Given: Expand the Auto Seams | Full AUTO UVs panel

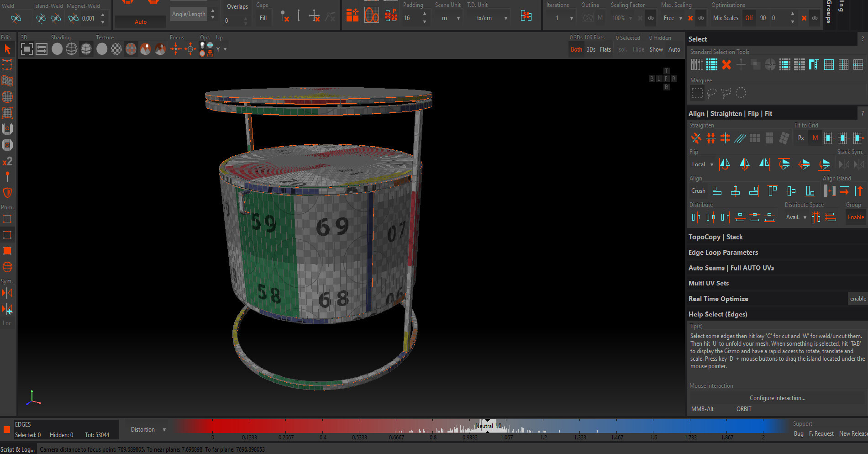Looking at the screenshot, I should tap(731, 268).
